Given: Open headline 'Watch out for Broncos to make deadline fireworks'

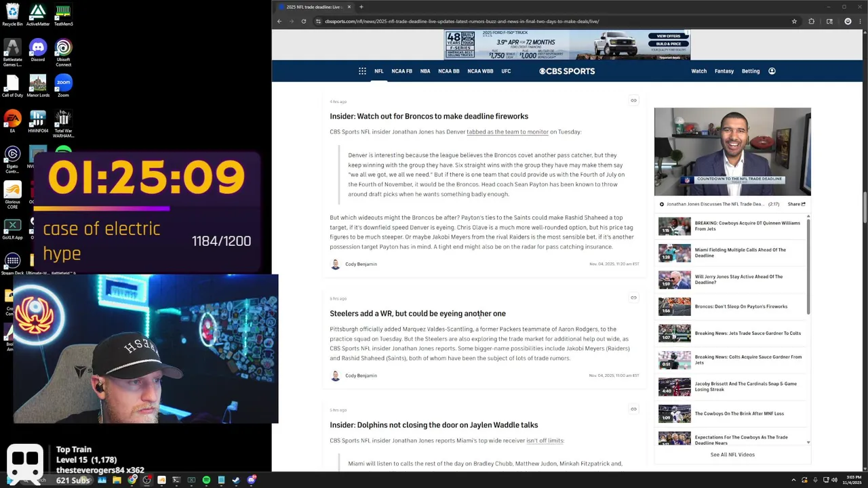Looking at the screenshot, I should (429, 116).
